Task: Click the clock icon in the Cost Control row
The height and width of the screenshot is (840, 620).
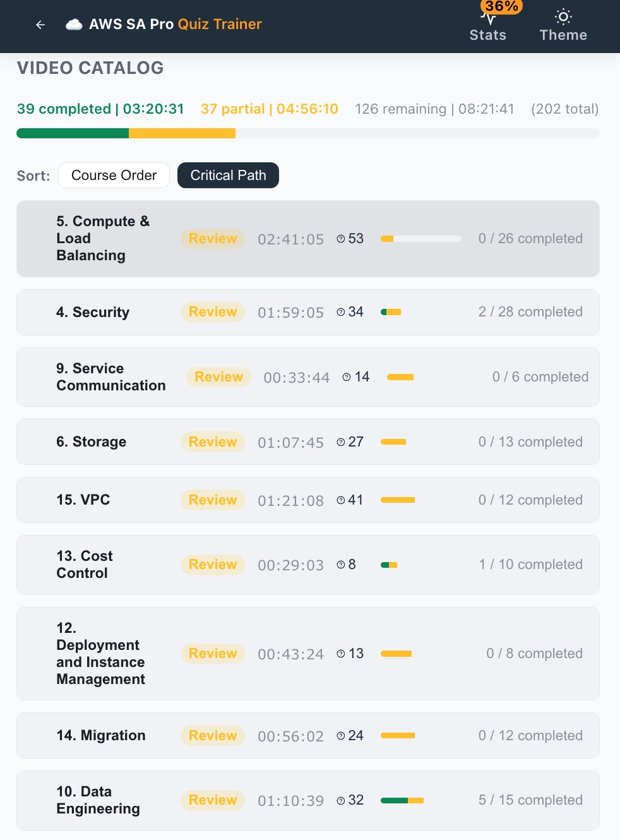Action: (x=340, y=565)
